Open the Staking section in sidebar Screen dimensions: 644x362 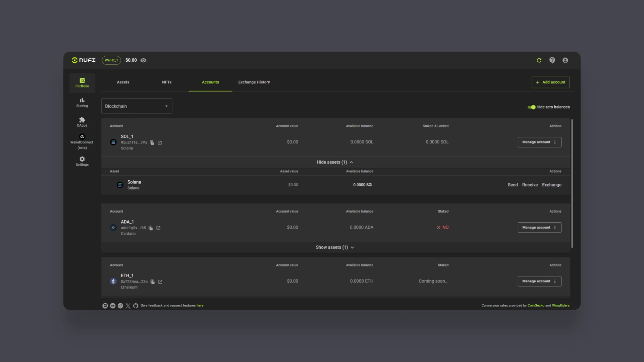coord(82,102)
